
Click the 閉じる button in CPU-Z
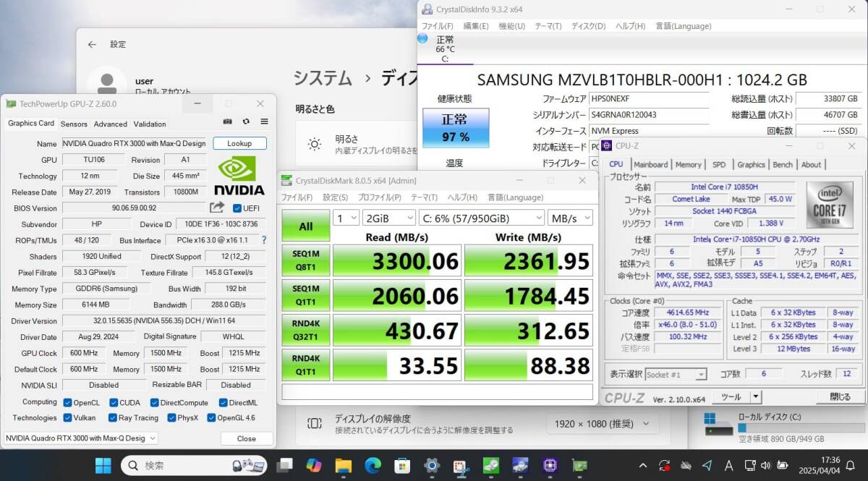click(x=840, y=396)
